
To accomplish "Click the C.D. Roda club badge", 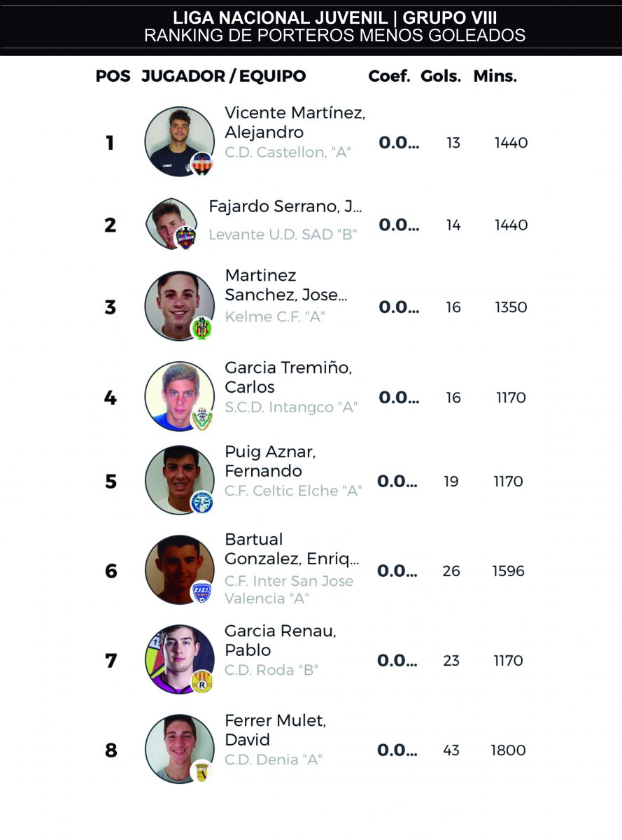I will tap(202, 681).
